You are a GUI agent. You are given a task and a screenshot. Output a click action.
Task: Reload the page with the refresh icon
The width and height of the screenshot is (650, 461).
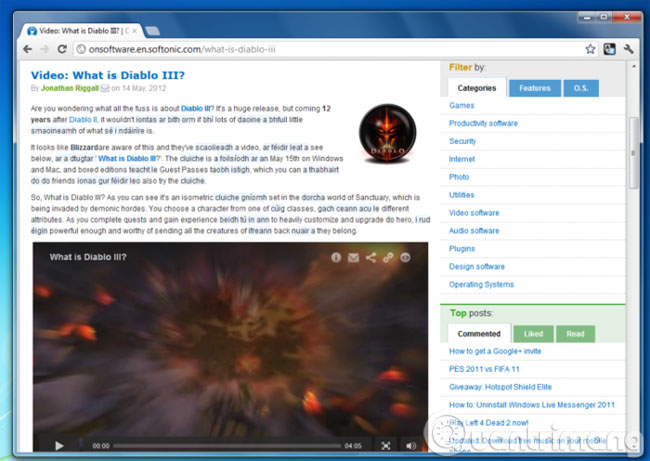pyautogui.click(x=62, y=49)
